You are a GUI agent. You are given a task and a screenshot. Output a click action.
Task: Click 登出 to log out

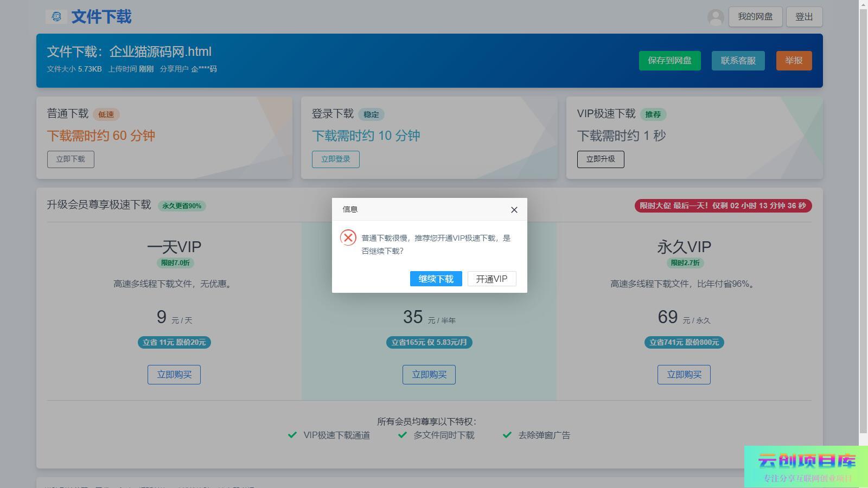coord(803,17)
